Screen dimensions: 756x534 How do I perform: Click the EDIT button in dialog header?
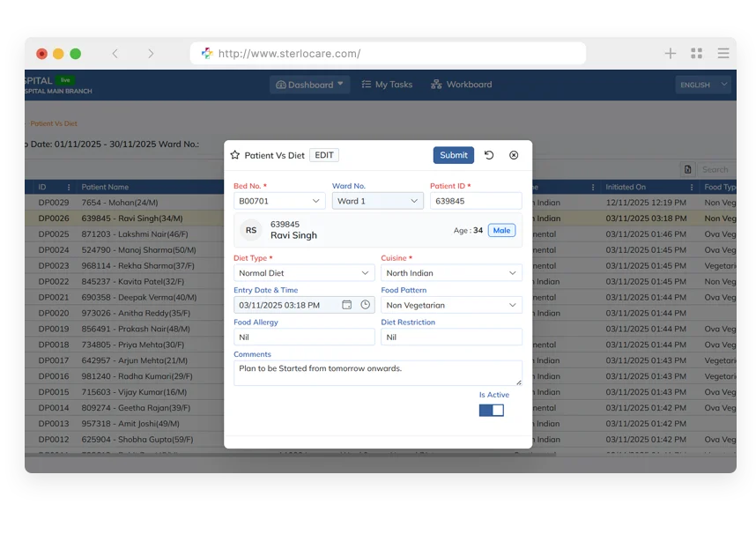pyautogui.click(x=324, y=155)
